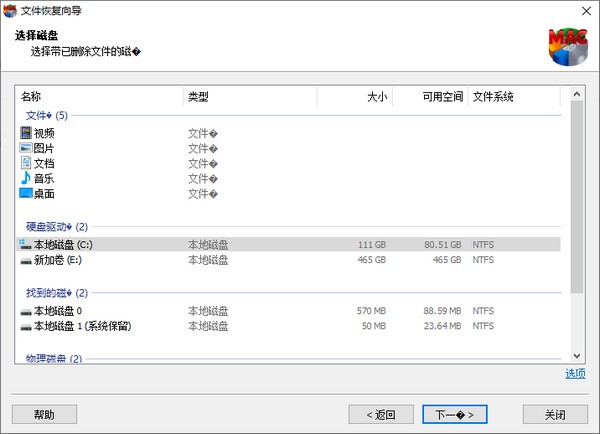This screenshot has width=600, height=434.
Task: Collapse the 硬盘驱动 group header
Action: pyautogui.click(x=56, y=227)
